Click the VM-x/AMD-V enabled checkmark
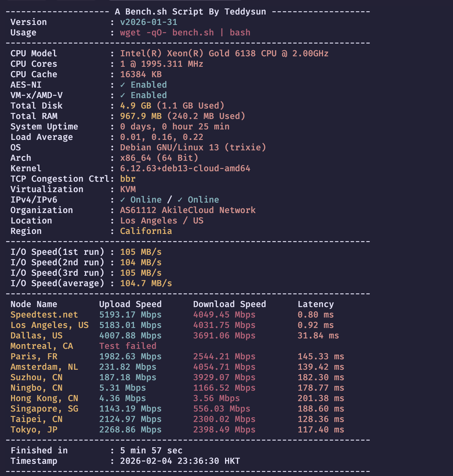 (x=123, y=95)
